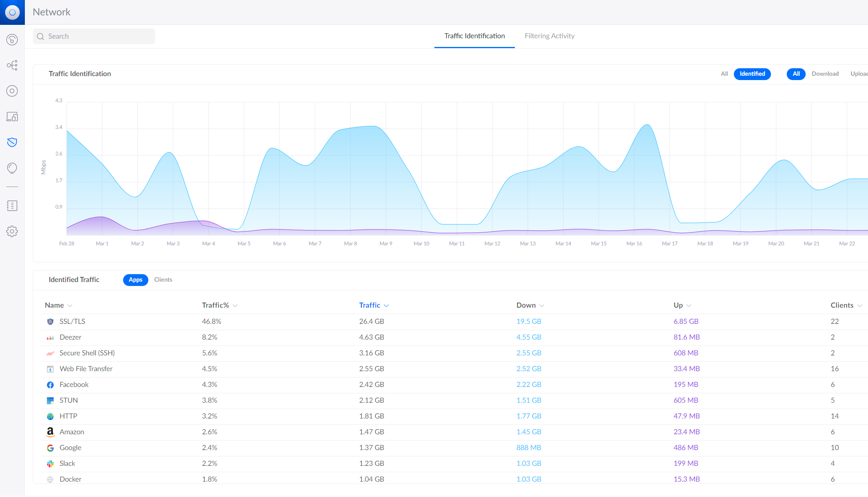Sort table by Name column chevron

[70, 306]
